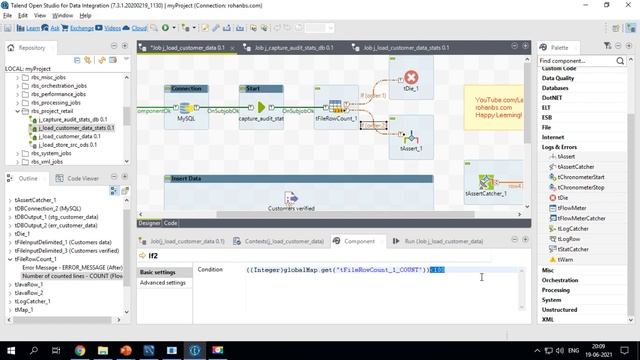Image resolution: width=640 pixels, height=360 pixels.
Task: Open Chrome from the Windows taskbar
Action: (x=80, y=350)
